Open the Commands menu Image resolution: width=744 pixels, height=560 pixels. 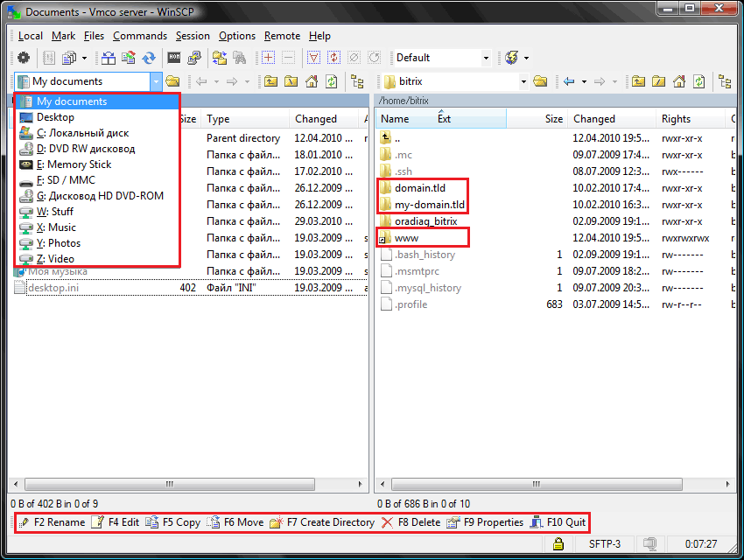(x=139, y=36)
